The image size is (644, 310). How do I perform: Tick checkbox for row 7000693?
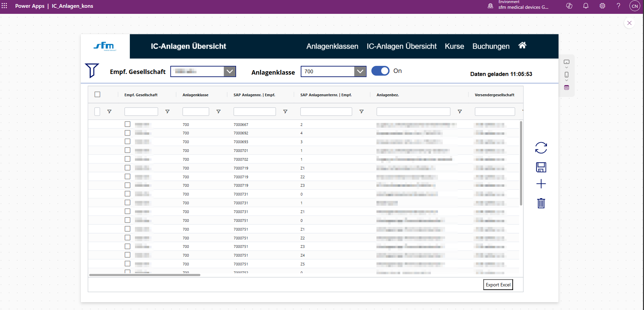pos(128,141)
